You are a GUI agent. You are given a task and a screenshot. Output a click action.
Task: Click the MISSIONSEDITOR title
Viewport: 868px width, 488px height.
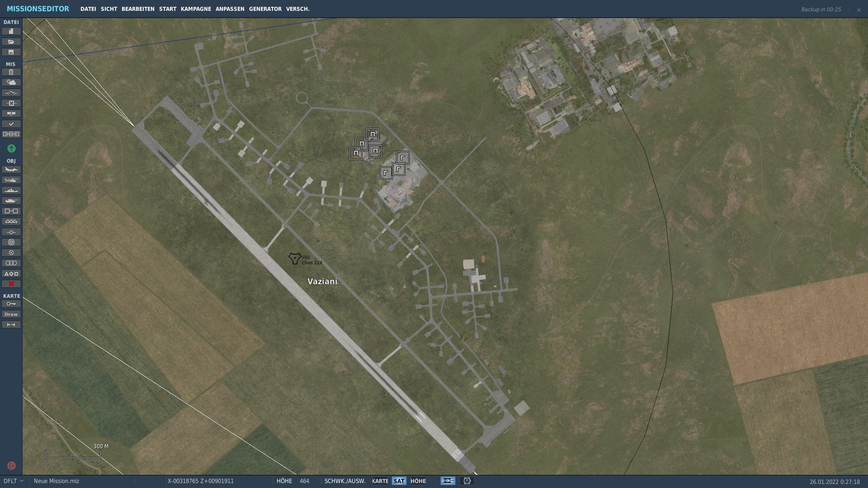pyautogui.click(x=38, y=9)
